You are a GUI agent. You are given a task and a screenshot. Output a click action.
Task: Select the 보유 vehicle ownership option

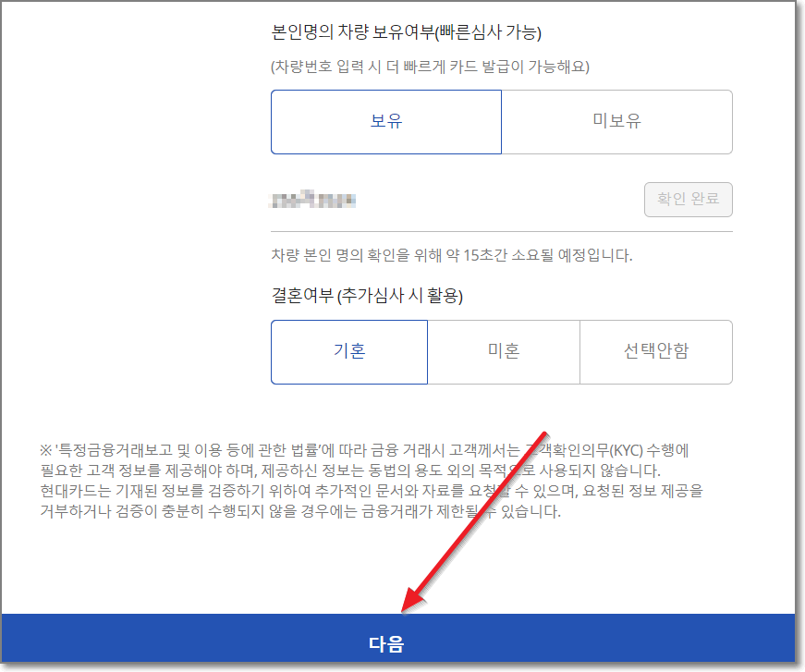point(385,121)
